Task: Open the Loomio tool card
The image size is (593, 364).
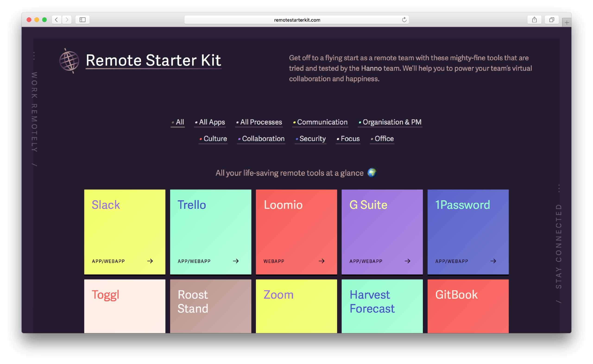Action: [296, 232]
